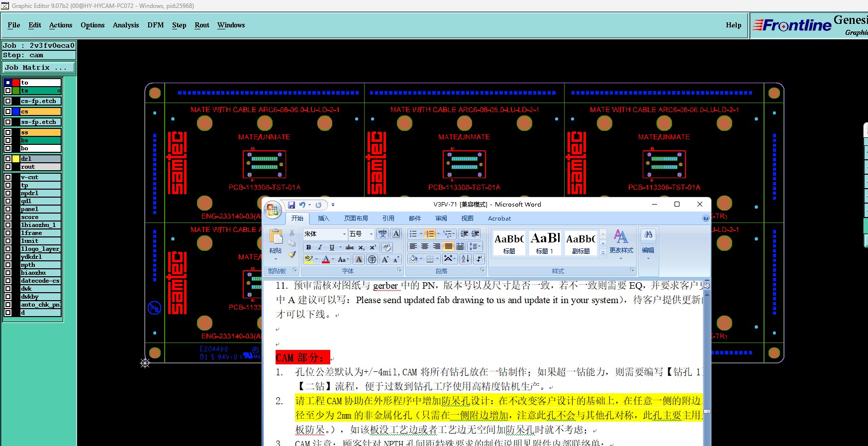The image size is (868, 446).
Task: Click the sort A-Z icon
Action: (465, 258)
